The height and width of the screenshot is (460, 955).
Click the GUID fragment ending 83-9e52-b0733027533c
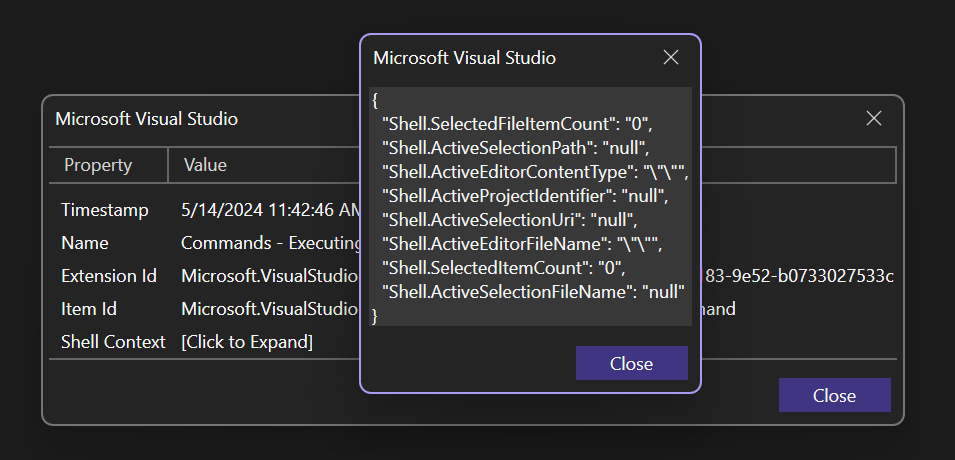click(798, 276)
